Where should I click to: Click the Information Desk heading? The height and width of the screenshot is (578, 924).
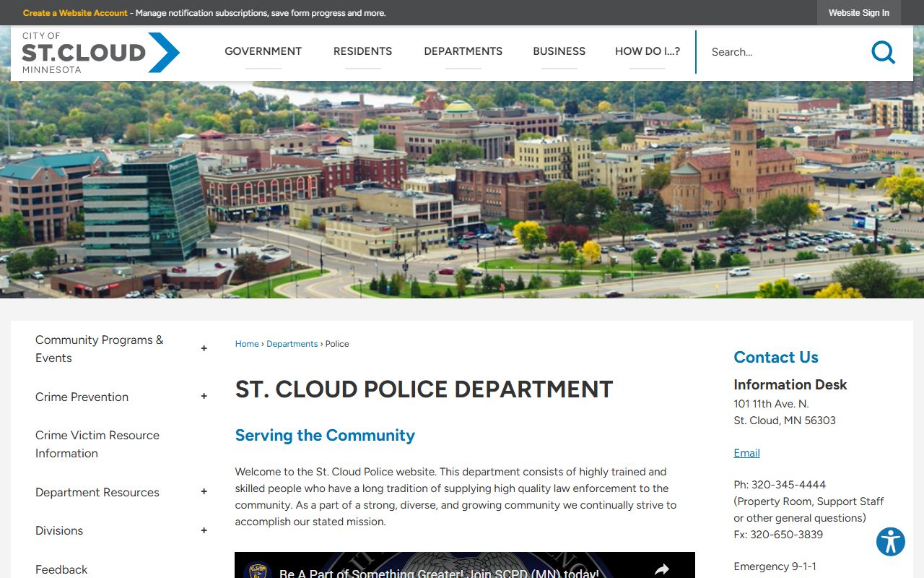coord(790,384)
